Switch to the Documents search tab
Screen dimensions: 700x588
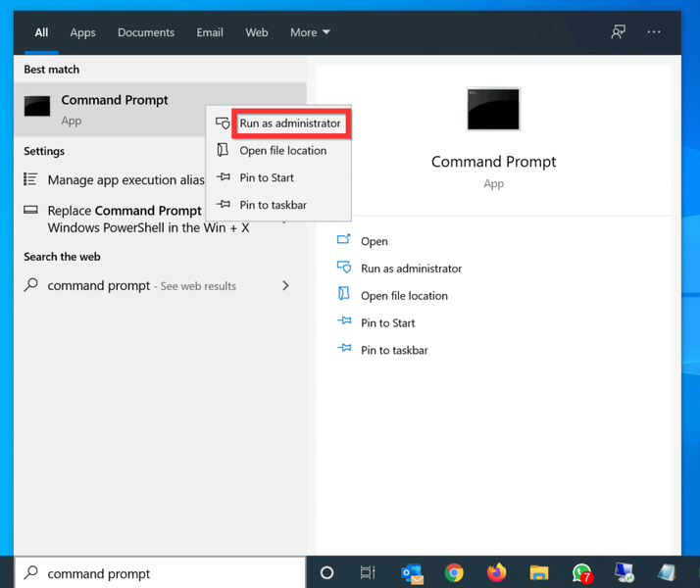146,32
